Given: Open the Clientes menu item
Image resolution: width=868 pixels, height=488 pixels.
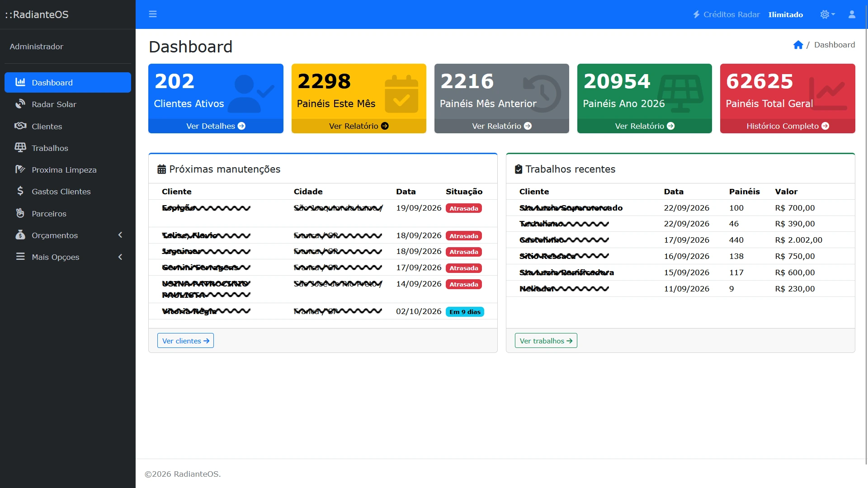Looking at the screenshot, I should pyautogui.click(x=68, y=126).
